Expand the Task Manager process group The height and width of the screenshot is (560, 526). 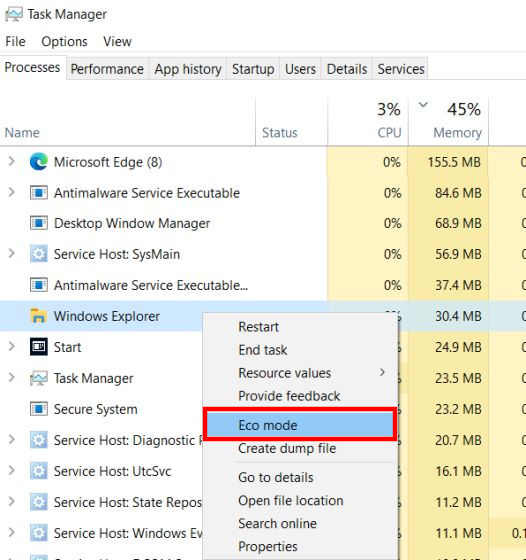(x=12, y=378)
